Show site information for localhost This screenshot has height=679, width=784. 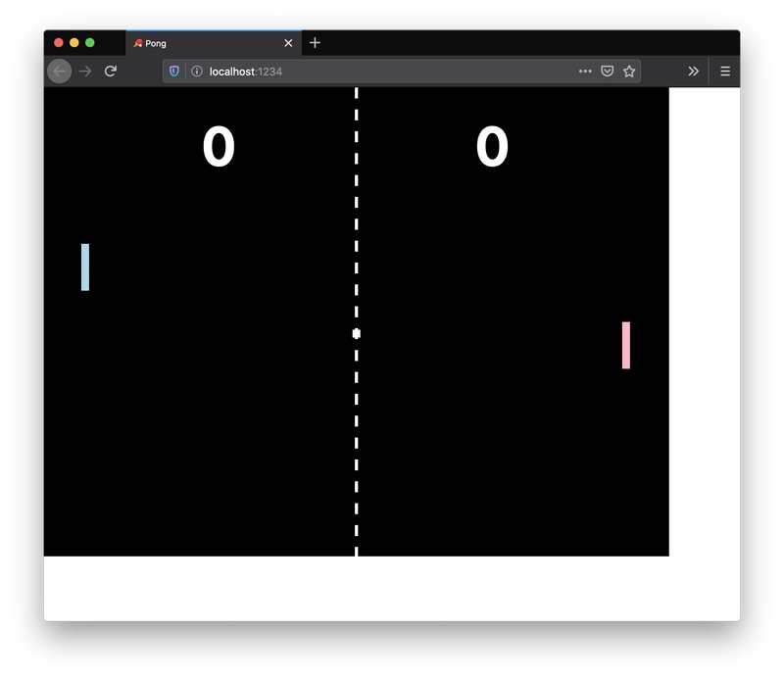click(196, 72)
